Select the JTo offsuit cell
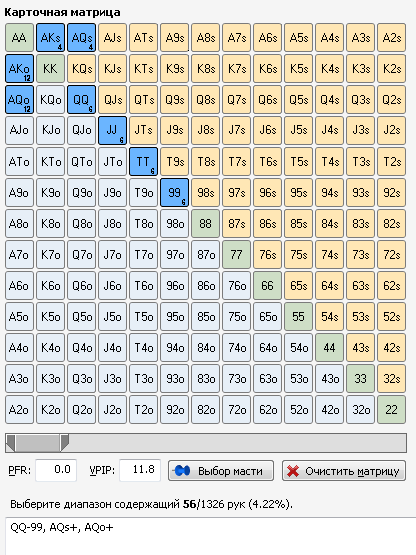The width and height of the screenshot is (416, 555). click(113, 161)
